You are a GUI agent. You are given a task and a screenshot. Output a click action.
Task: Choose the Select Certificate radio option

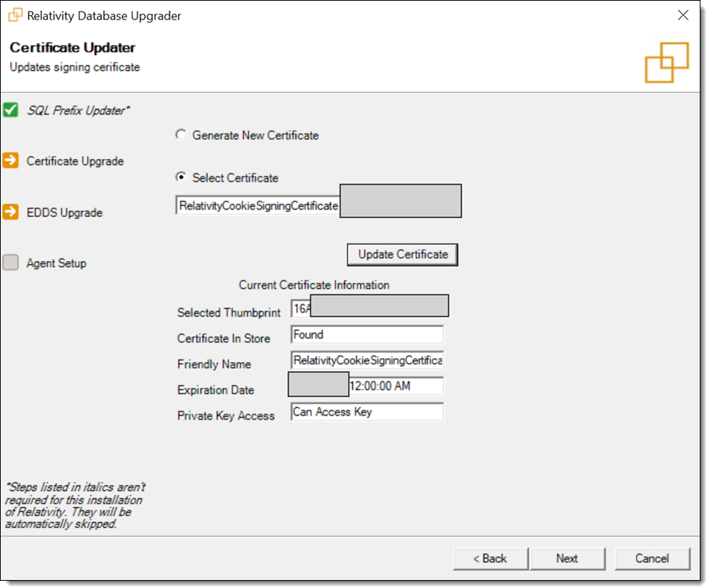[x=181, y=177]
